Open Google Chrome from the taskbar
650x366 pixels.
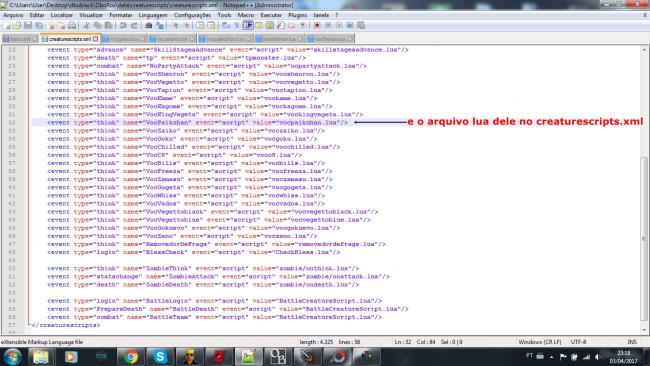131,357
